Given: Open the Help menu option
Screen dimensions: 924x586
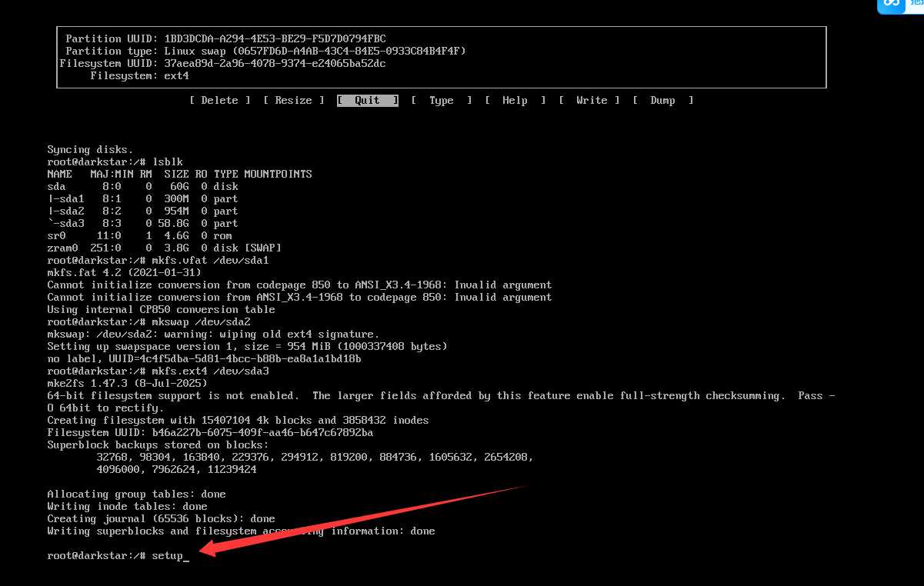Looking at the screenshot, I should point(515,100).
